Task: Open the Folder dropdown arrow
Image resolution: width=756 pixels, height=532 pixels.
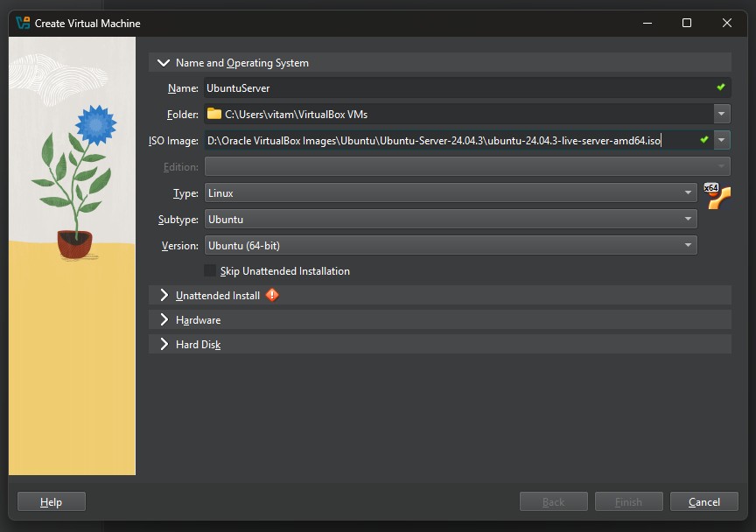Action: [722, 114]
